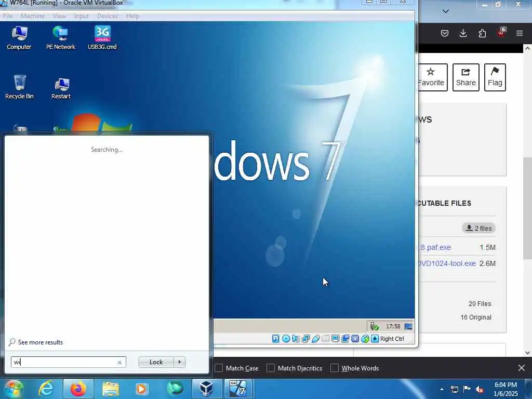The width and height of the screenshot is (532, 399).
Task: Click the keyboard capture arrow icon beside Right Ctrl
Action: 375,339
